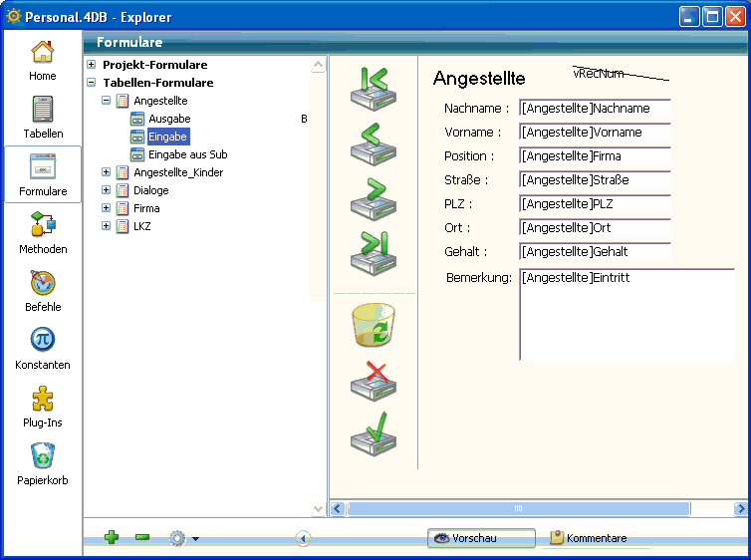Select the Eingabe aus Sub form
Viewport: 751px width, 560px height.
click(x=187, y=154)
